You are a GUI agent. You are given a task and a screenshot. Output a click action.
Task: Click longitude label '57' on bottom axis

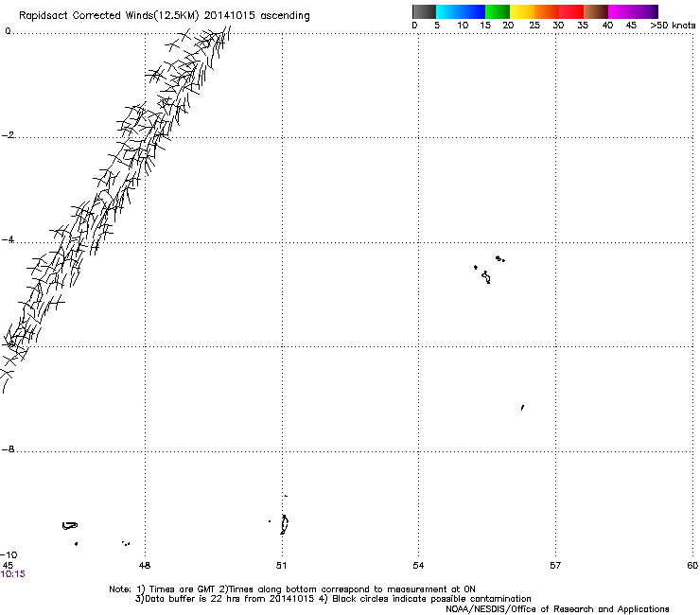click(555, 566)
